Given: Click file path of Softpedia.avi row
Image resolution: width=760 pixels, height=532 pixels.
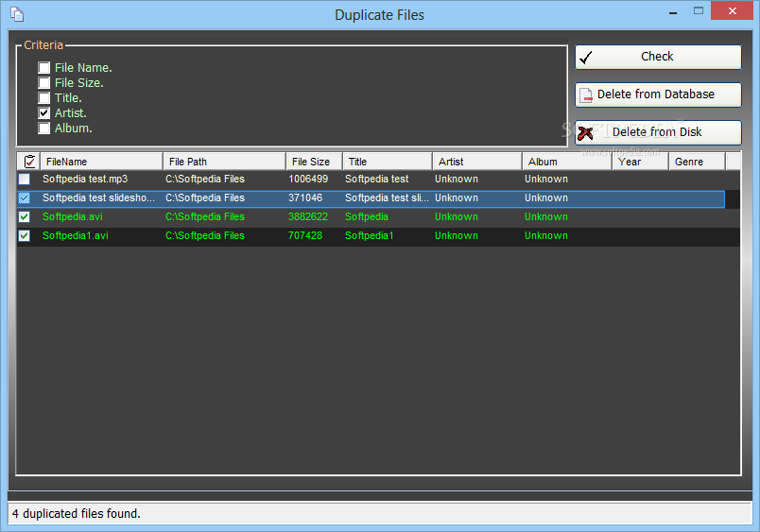Looking at the screenshot, I should click(204, 216).
